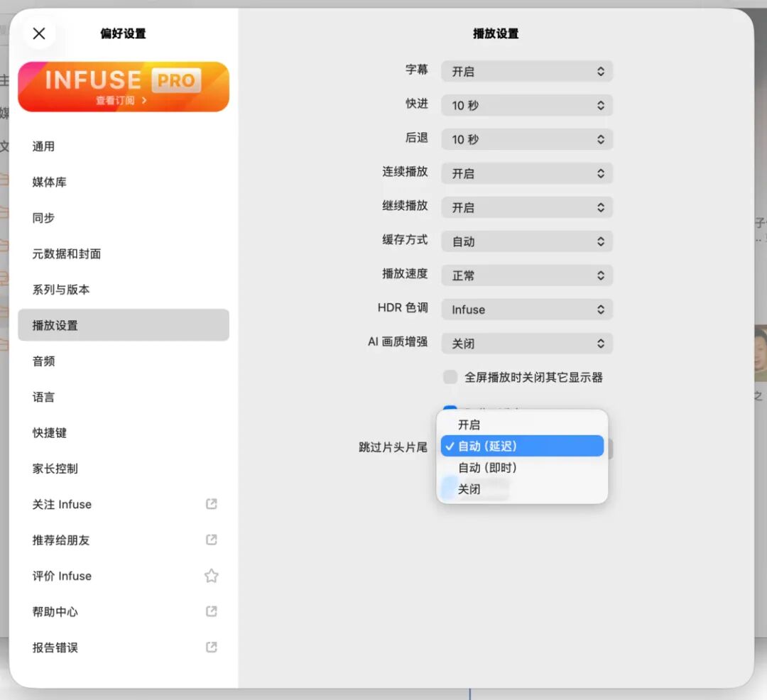The height and width of the screenshot is (700, 767).
Task: Open the 音频 settings section
Action: [x=124, y=361]
